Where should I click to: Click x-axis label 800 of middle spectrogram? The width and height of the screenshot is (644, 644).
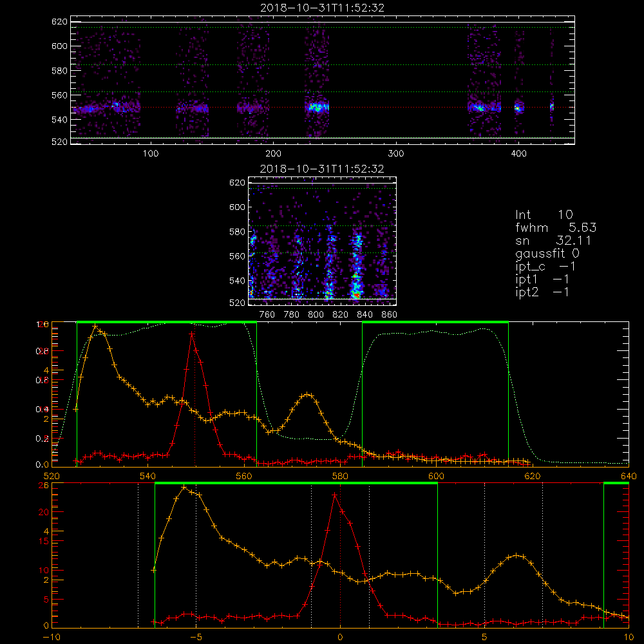pyautogui.click(x=316, y=315)
